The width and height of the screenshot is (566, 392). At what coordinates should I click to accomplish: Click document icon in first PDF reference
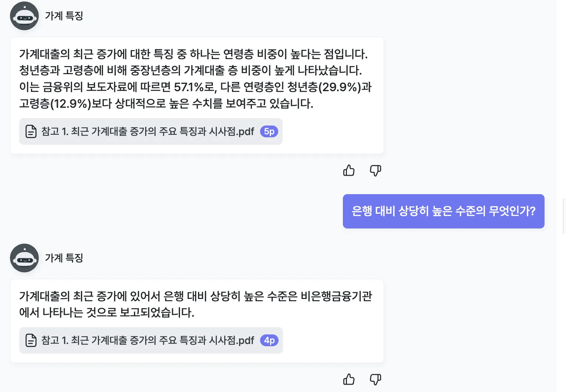[31, 131]
